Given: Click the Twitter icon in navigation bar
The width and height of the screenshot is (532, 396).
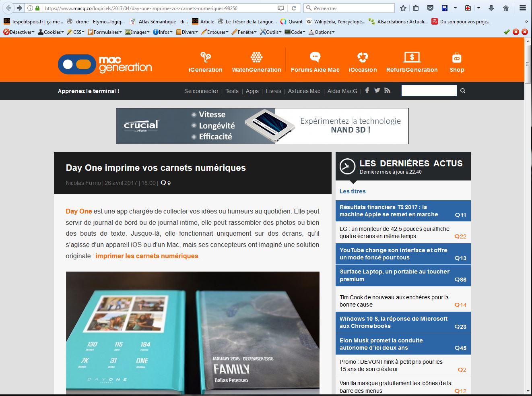Looking at the screenshot, I should (x=377, y=91).
